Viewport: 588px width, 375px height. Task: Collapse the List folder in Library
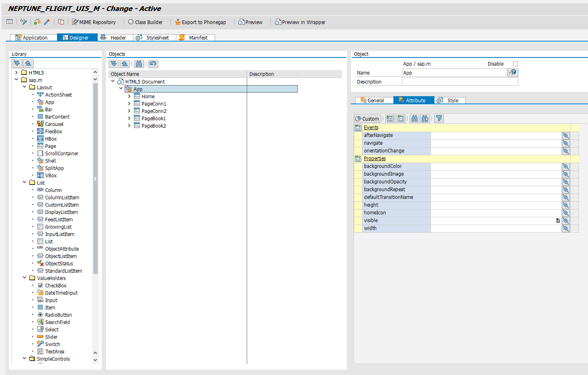point(24,183)
